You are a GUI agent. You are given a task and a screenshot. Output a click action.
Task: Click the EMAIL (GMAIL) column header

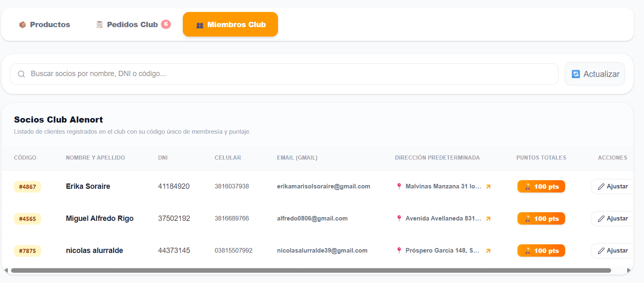pyautogui.click(x=297, y=158)
